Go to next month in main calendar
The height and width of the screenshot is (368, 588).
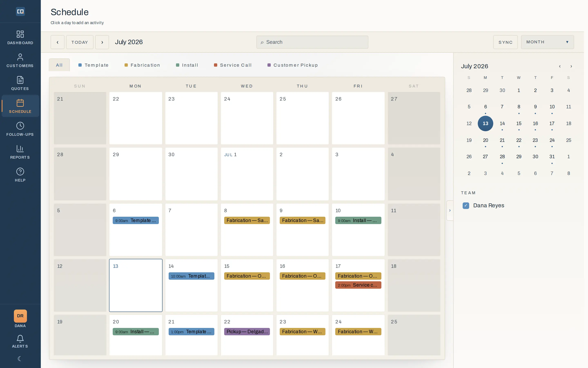(x=102, y=42)
